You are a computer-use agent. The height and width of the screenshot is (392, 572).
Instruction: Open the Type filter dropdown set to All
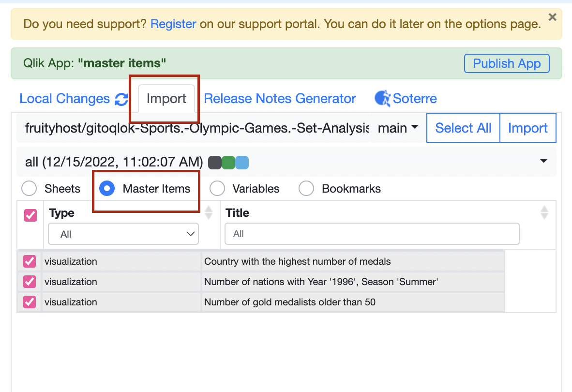click(123, 234)
